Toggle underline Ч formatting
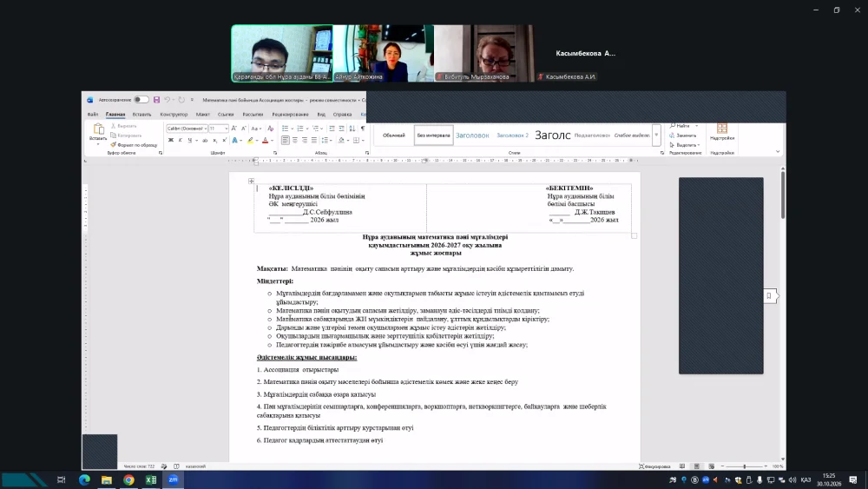This screenshot has height=489, width=868. [190, 141]
